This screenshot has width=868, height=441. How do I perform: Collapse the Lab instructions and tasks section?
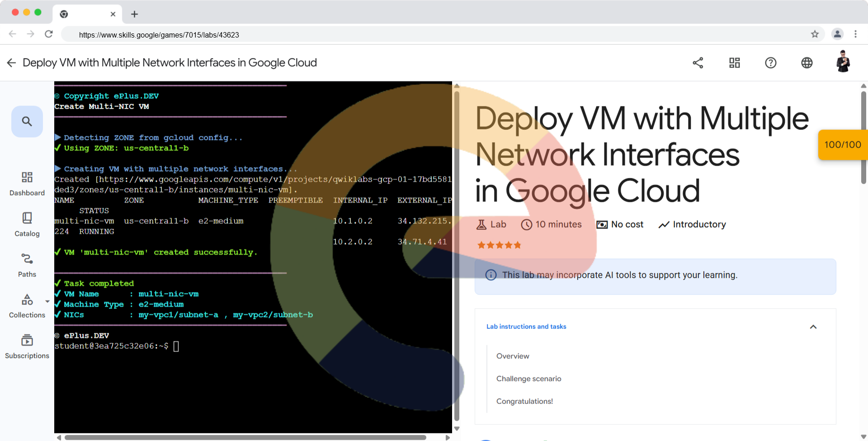pyautogui.click(x=813, y=327)
